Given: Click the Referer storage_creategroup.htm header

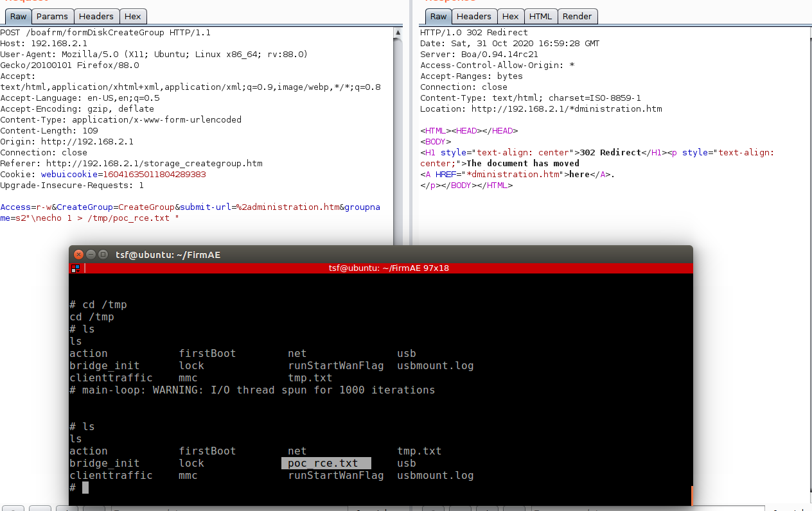Looking at the screenshot, I should (131, 164).
